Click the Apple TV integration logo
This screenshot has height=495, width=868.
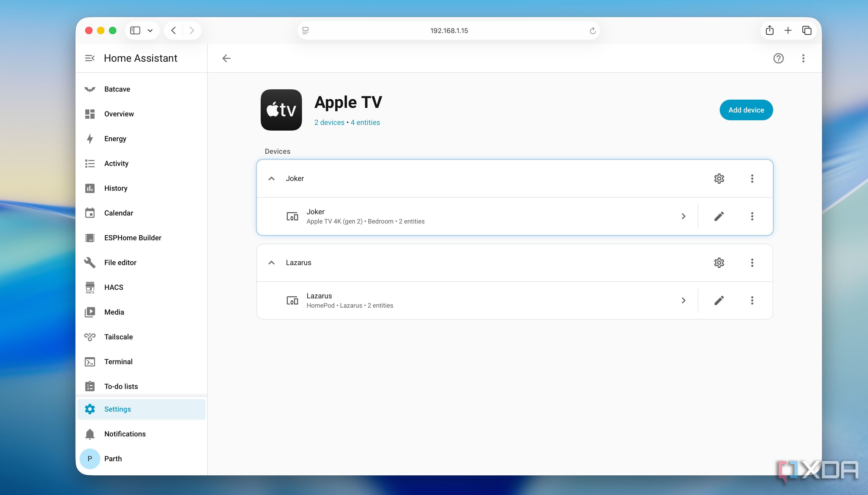281,110
